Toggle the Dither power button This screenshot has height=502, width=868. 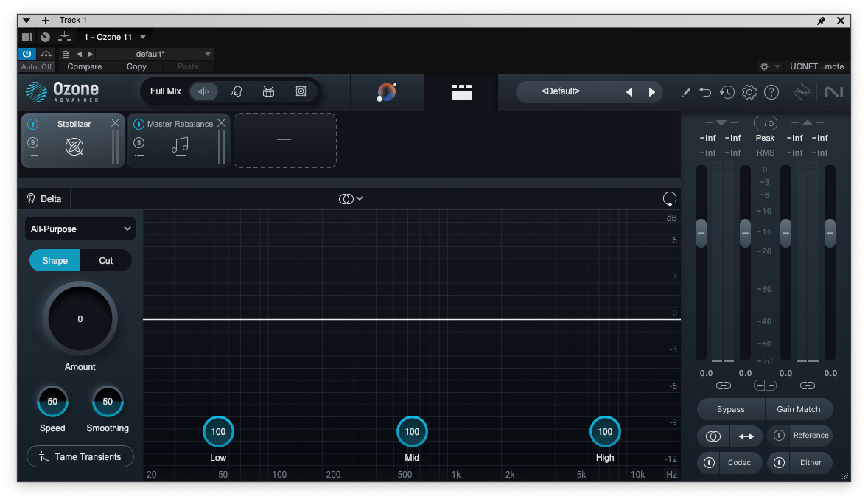779,463
